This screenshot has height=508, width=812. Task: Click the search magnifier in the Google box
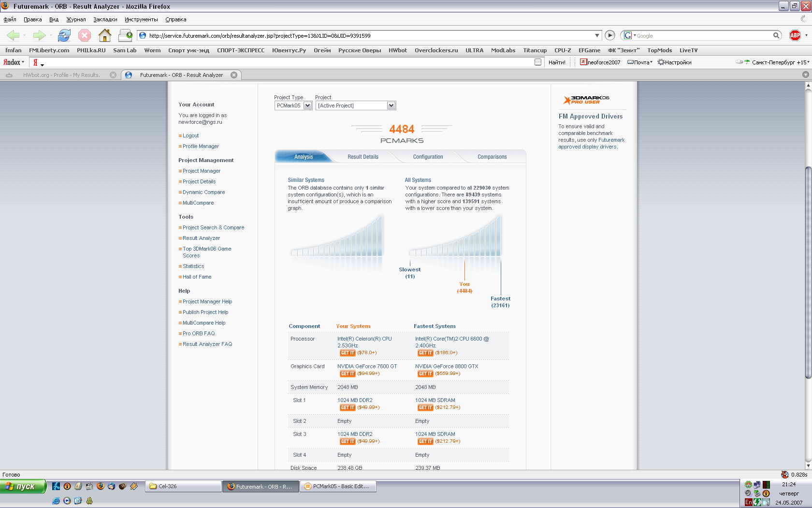(x=776, y=35)
